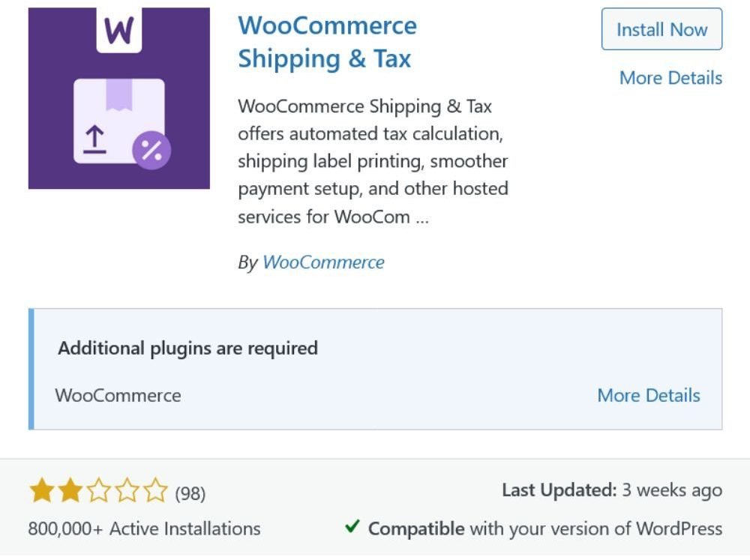
Task: Click the (98) ratings count
Action: click(x=190, y=493)
